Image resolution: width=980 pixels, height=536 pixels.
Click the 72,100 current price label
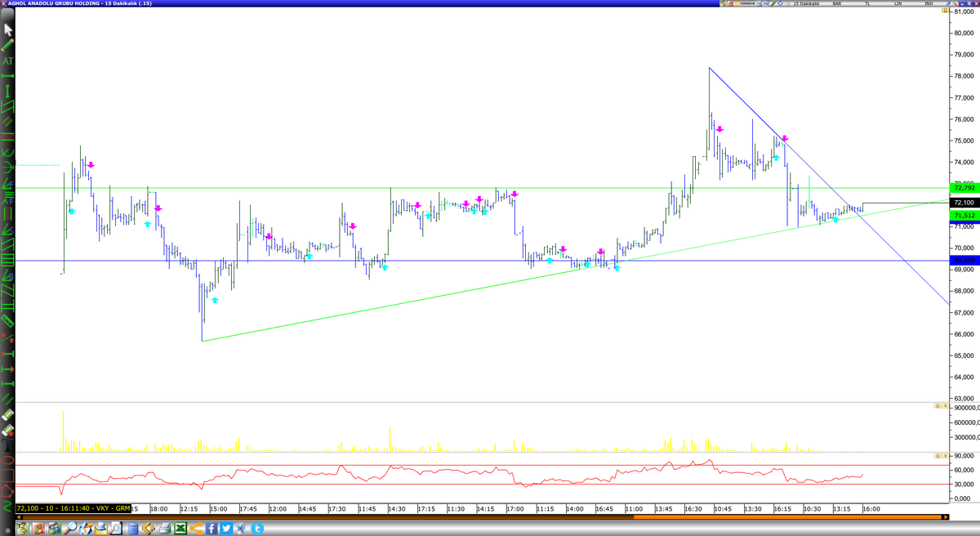[964, 203]
